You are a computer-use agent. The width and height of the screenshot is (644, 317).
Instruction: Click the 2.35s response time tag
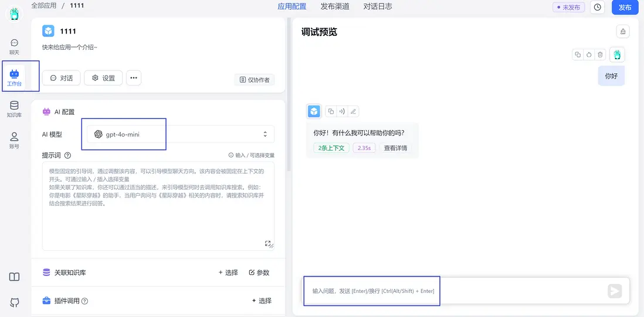click(364, 148)
